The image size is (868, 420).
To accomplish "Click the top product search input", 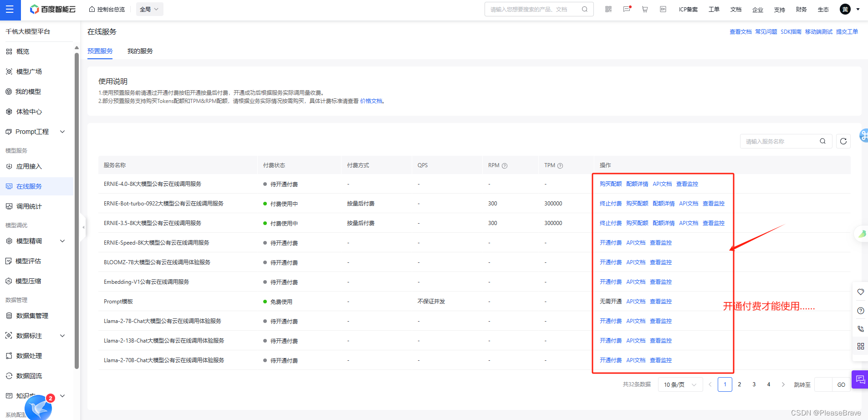I will 539,9.
